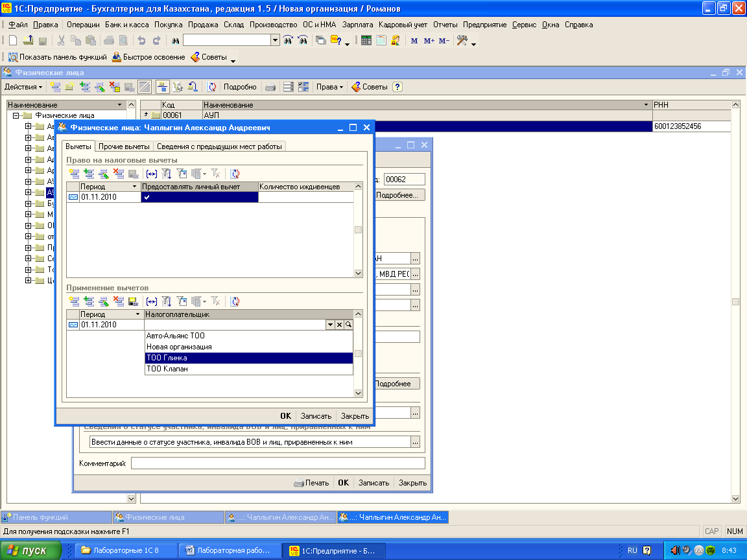Open Налогоплательщик search with magnifier button
Screen dimensions: 747x560
point(348,325)
